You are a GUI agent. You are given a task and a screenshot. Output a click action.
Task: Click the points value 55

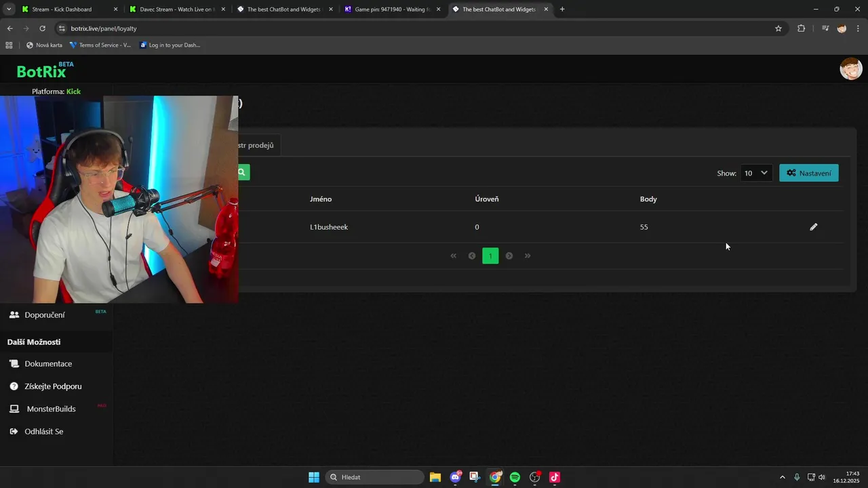point(644,227)
